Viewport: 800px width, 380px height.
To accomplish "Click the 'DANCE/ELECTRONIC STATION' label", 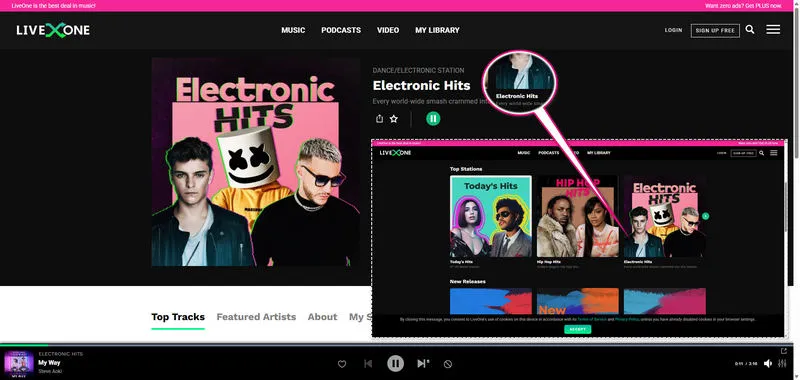I will pyautogui.click(x=418, y=70).
